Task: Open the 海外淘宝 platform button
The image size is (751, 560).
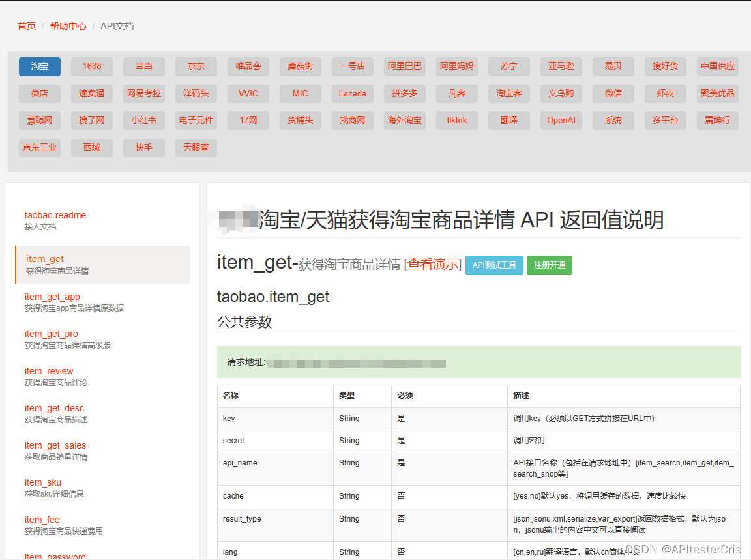Action: 405,121
